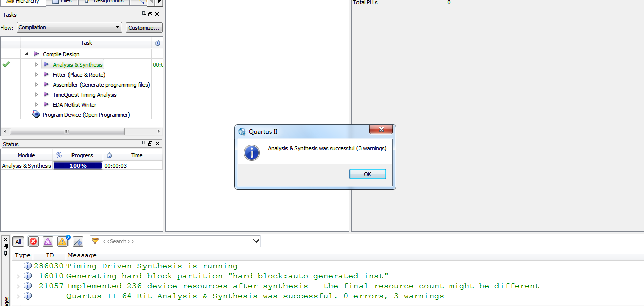The image size is (644, 306).
Task: Click the TimeQuest Timing Analysis play icon
Action: [46, 94]
